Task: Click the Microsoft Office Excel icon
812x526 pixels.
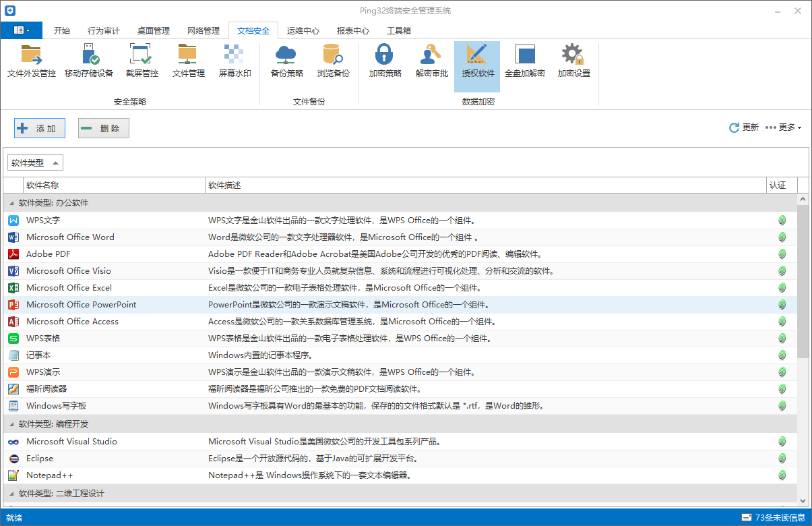Action: 13,288
